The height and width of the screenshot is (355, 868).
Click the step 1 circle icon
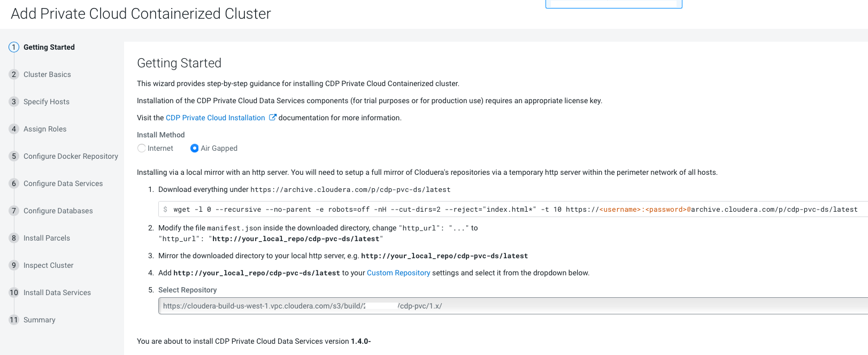[x=14, y=47]
